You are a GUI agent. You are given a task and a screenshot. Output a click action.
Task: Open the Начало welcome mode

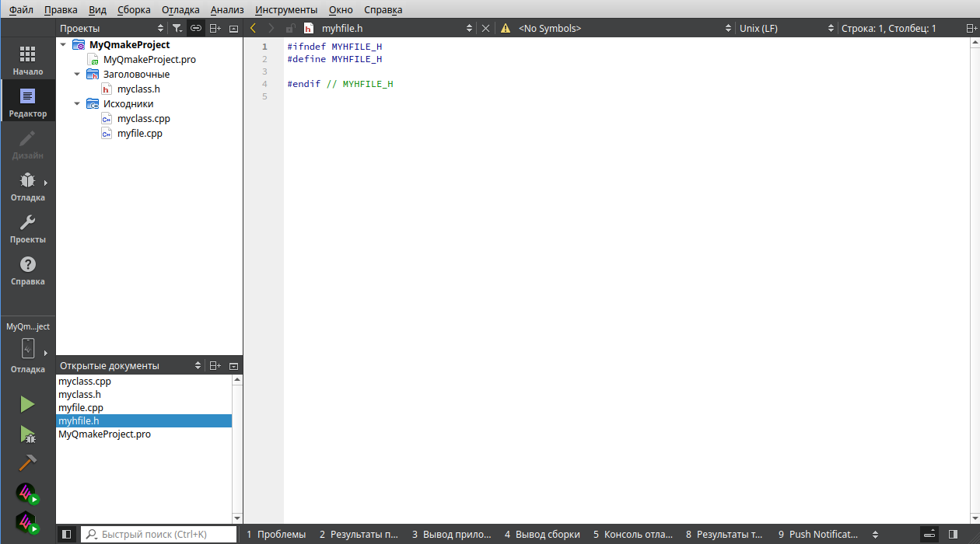pyautogui.click(x=27, y=60)
